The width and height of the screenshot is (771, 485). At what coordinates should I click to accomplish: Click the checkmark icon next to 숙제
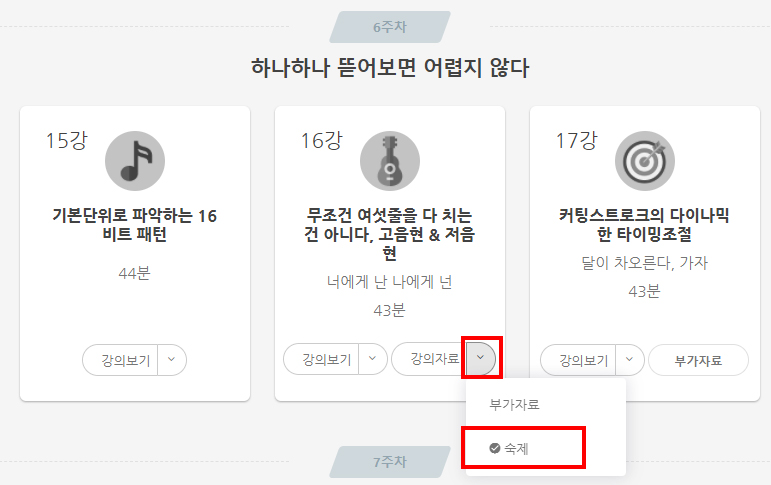(x=495, y=448)
